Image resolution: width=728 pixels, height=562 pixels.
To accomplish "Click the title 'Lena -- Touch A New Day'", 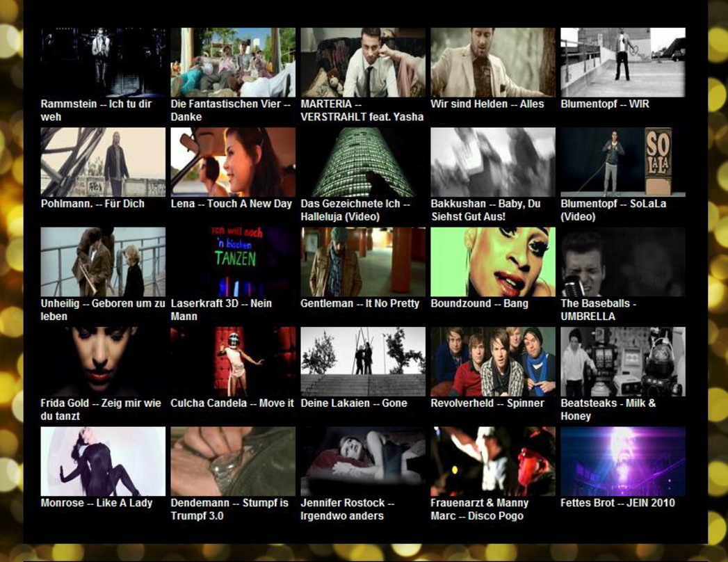I will click(232, 204).
